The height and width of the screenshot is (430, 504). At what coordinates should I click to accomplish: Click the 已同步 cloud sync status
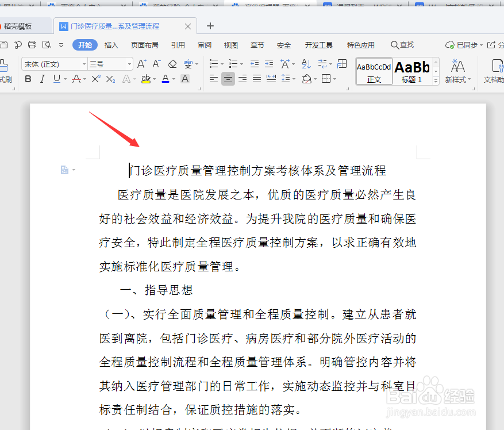pos(464,45)
